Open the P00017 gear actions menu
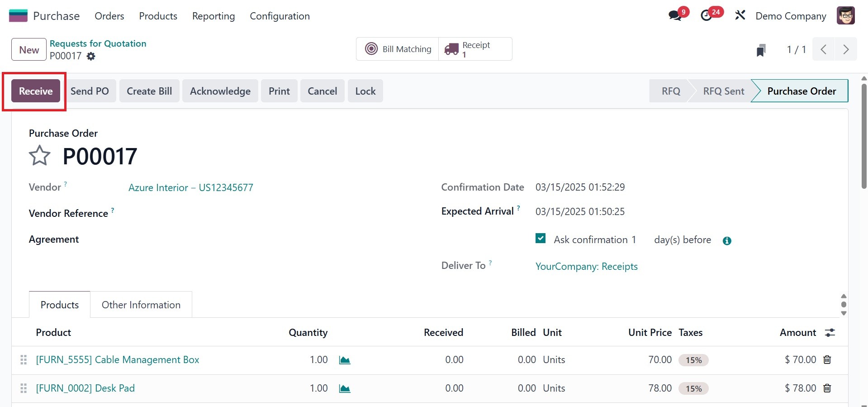Screen dimensions: 868x407 pos(91,56)
